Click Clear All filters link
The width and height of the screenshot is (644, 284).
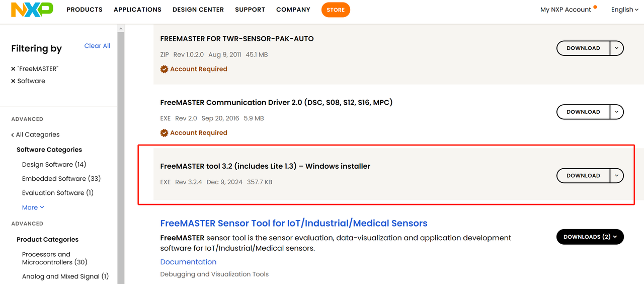point(97,46)
